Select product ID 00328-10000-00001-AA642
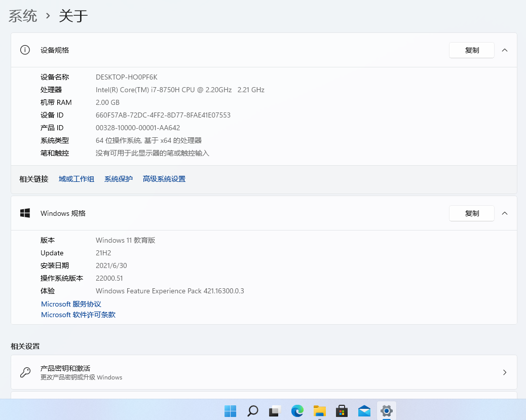 [x=138, y=128]
